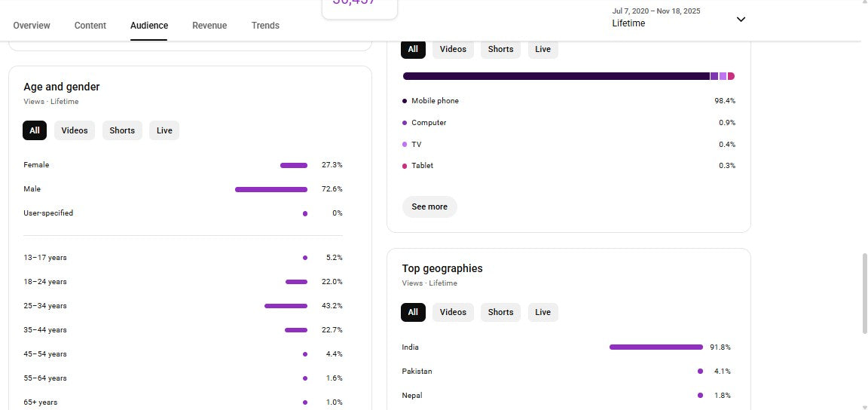Click the India bar in Top geographies

pyautogui.click(x=656, y=347)
